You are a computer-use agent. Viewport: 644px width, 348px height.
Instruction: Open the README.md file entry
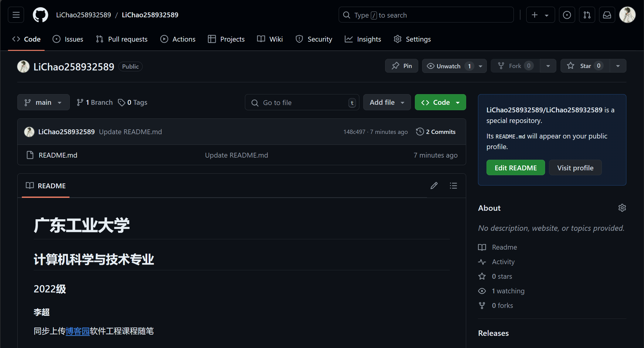[58, 155]
